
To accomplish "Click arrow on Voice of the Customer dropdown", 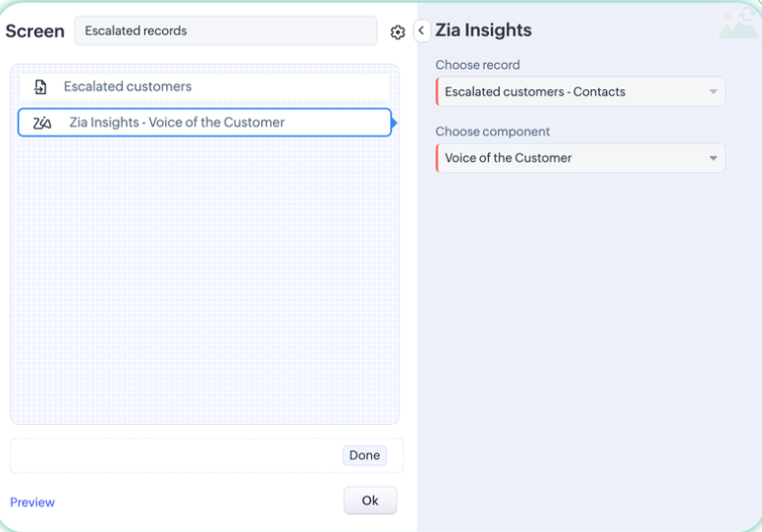I will pyautogui.click(x=714, y=158).
